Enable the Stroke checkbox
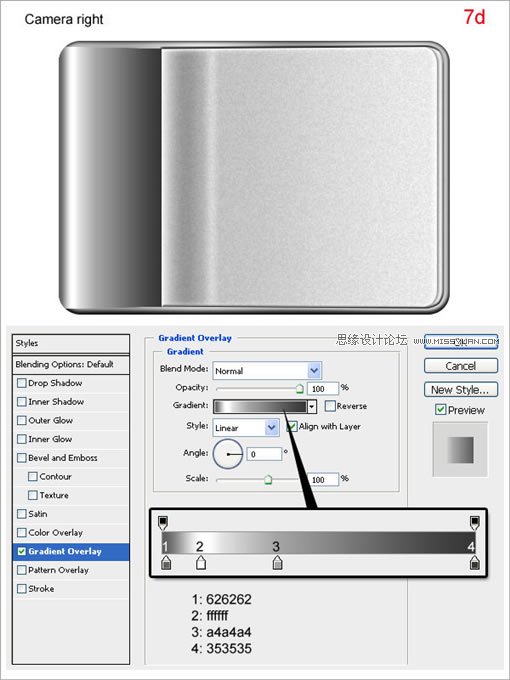Screen dimensions: 510x680 (x=22, y=589)
